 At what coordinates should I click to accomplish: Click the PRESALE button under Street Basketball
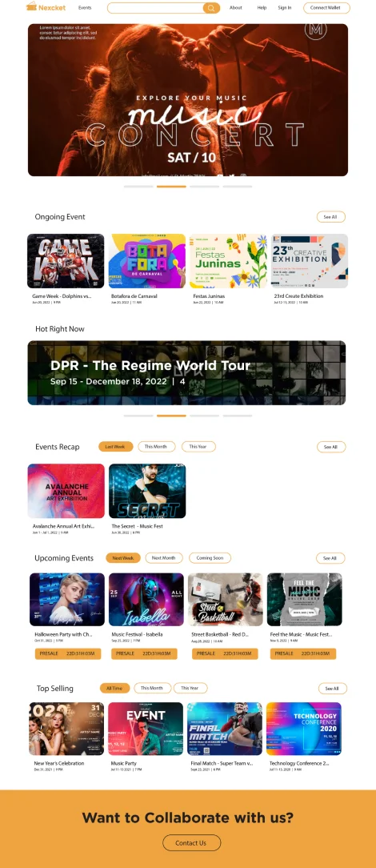(225, 653)
